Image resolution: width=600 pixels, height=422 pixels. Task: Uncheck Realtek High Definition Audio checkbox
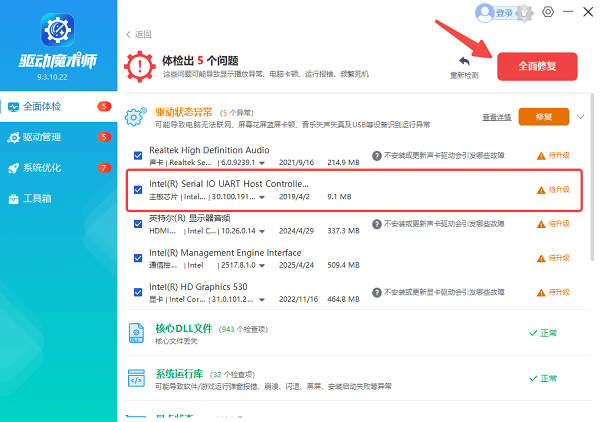(x=138, y=156)
